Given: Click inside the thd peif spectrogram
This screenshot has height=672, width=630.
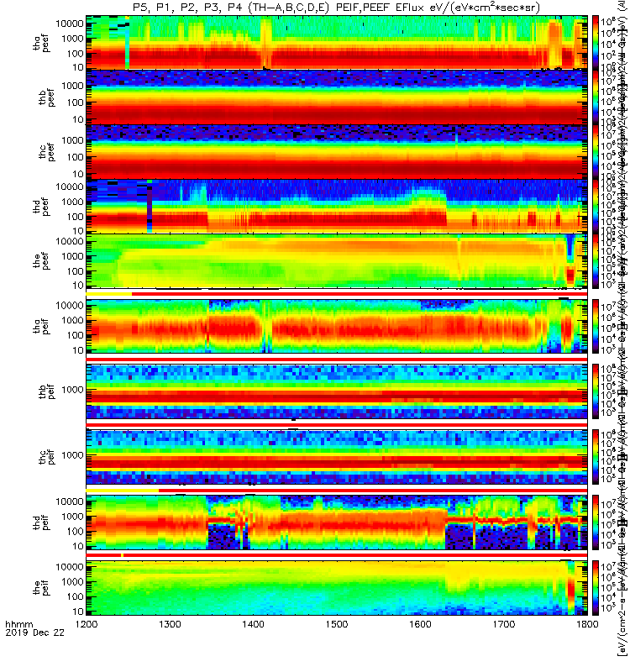Looking at the screenshot, I should (337, 522).
